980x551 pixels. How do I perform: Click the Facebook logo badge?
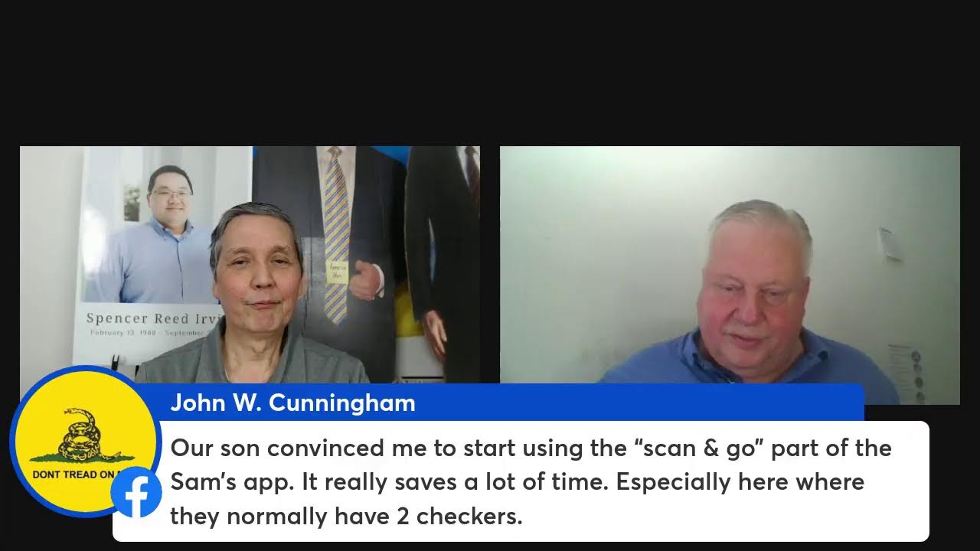point(136,491)
